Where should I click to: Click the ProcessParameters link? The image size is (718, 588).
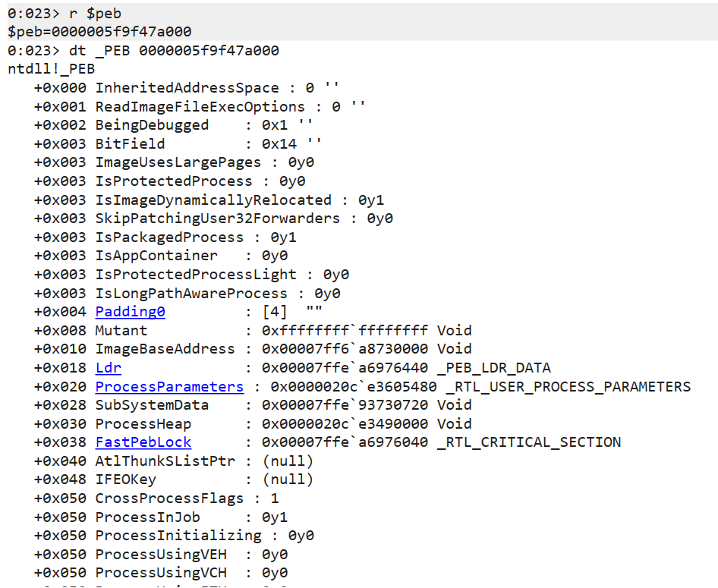169,387
